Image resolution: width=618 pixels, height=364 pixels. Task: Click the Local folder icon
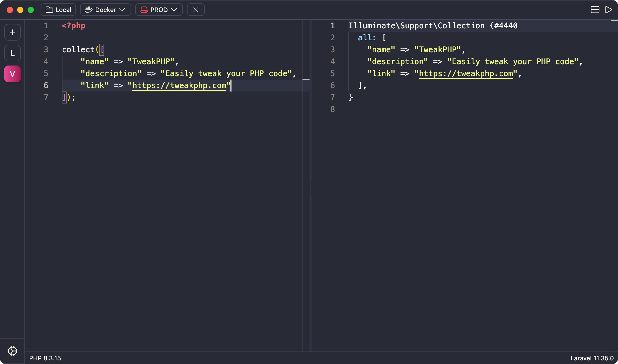point(49,10)
